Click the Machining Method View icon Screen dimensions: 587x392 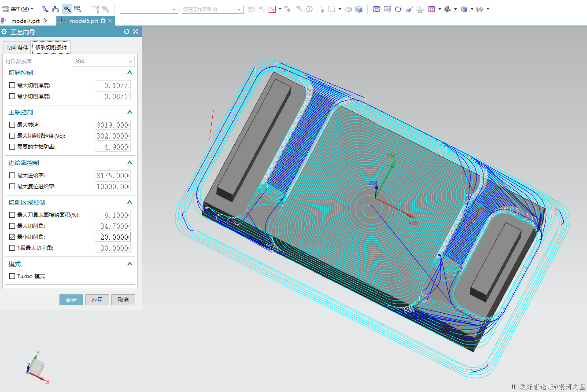(78, 9)
